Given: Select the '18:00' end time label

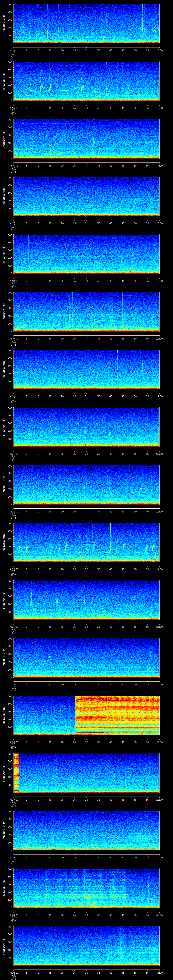Looking at the screenshot, I should (x=160, y=223).
